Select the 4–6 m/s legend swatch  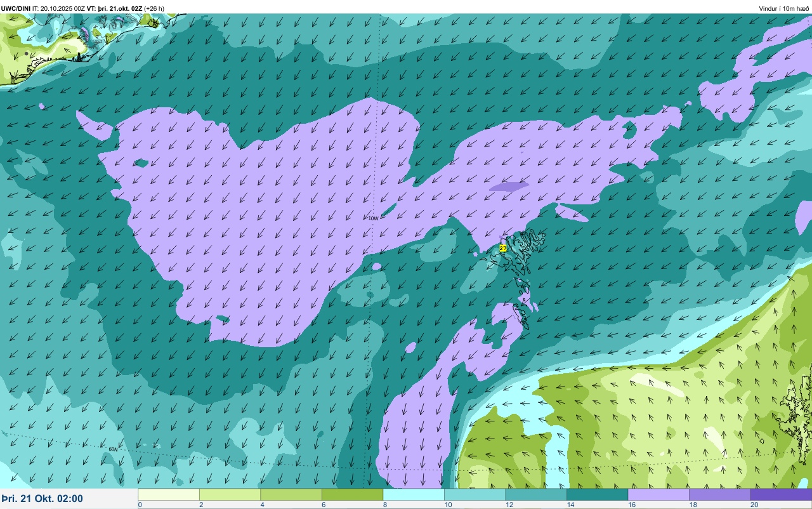coord(291,494)
